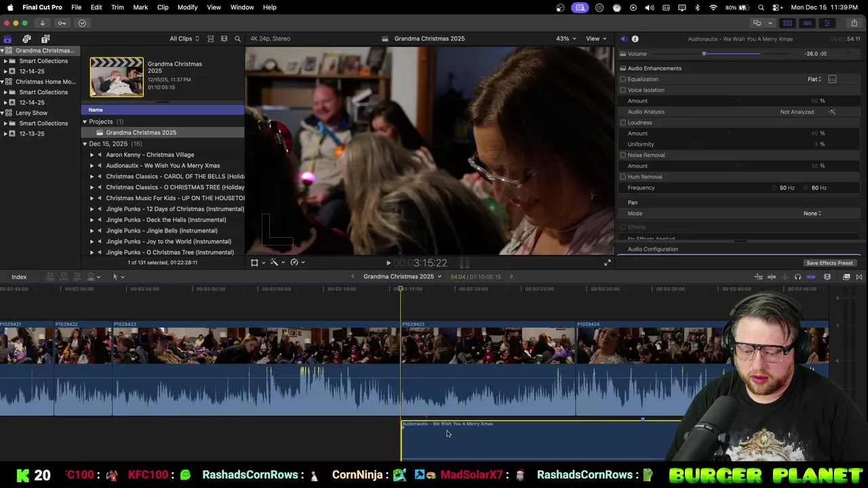Image resolution: width=868 pixels, height=488 pixels.
Task: Open the Effects browser icon
Action: pos(846,277)
